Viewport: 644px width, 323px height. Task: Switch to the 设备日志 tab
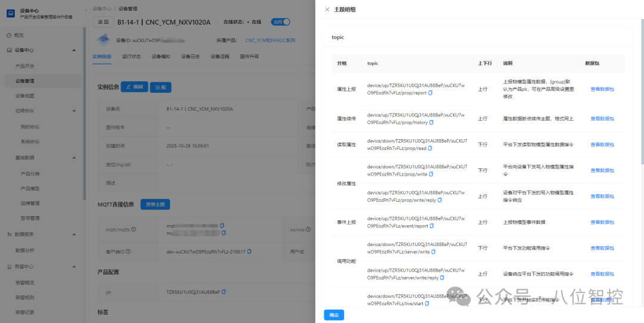(x=191, y=57)
